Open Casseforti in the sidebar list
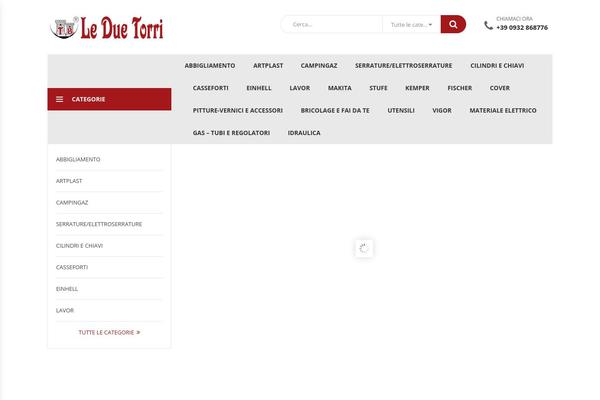 pos(72,267)
